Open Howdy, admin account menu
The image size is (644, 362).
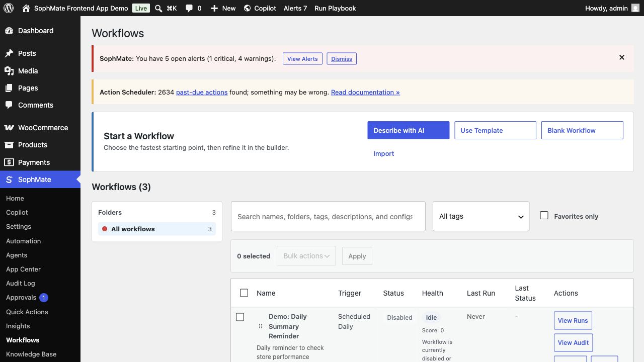[x=612, y=8]
